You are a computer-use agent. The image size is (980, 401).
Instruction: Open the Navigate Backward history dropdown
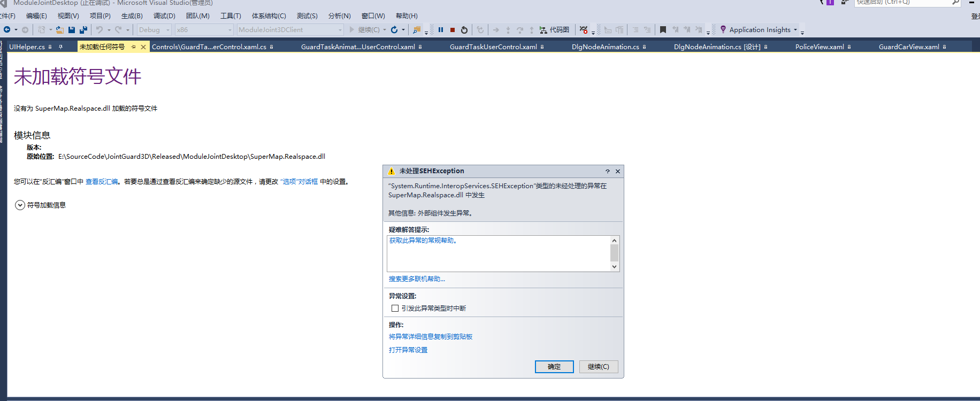click(x=16, y=30)
